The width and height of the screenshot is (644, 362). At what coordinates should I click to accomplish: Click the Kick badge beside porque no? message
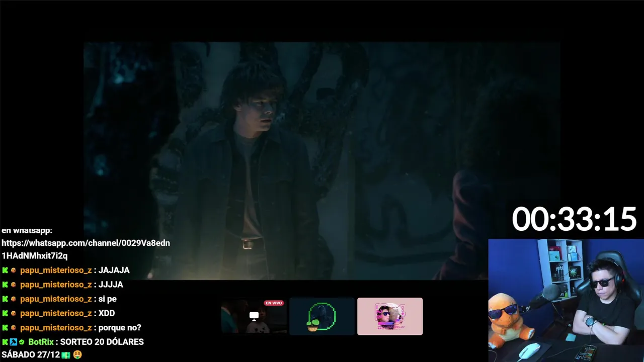[x=5, y=327]
